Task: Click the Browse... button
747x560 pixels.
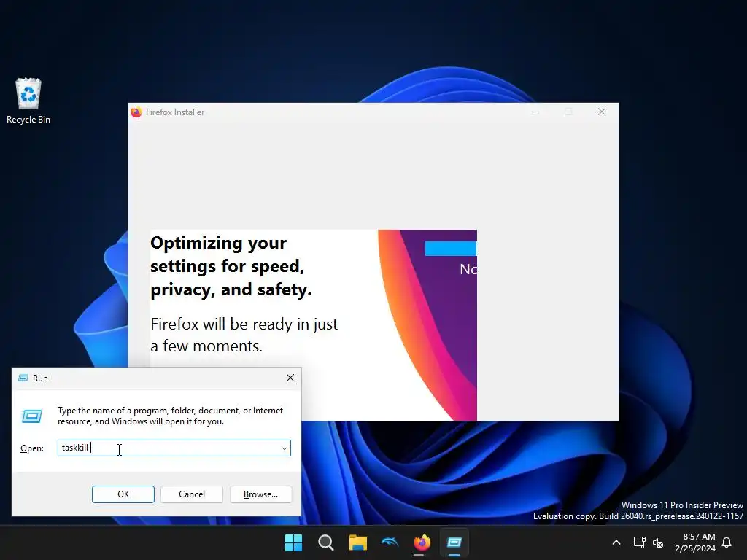Action: click(260, 494)
